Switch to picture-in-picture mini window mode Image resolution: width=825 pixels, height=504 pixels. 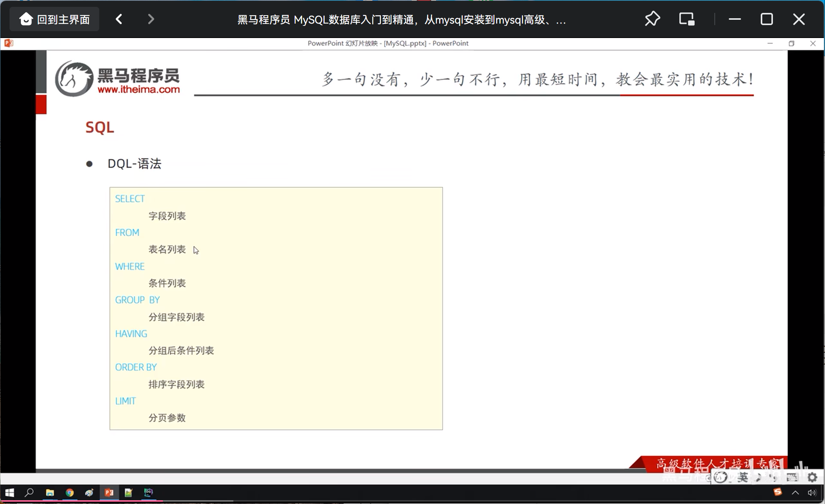tap(687, 19)
